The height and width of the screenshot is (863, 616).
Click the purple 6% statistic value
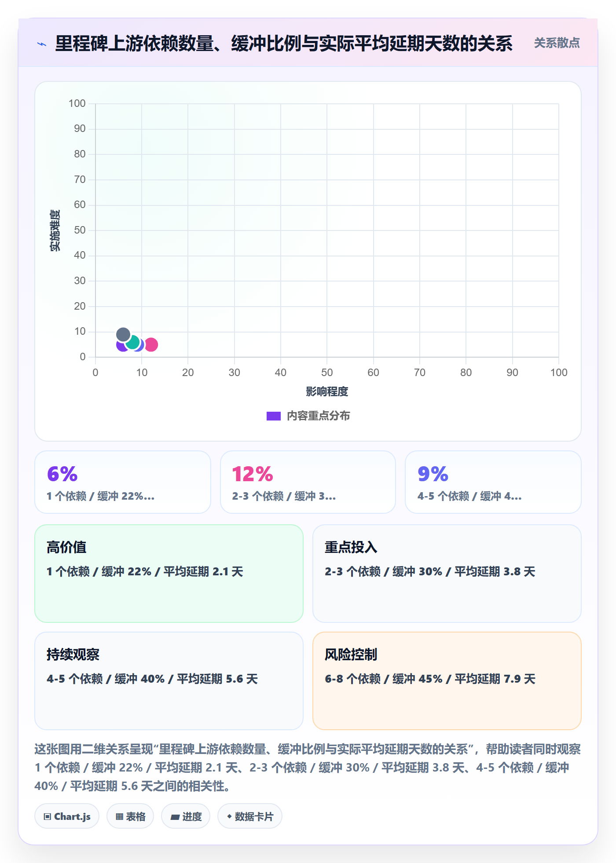(62, 474)
